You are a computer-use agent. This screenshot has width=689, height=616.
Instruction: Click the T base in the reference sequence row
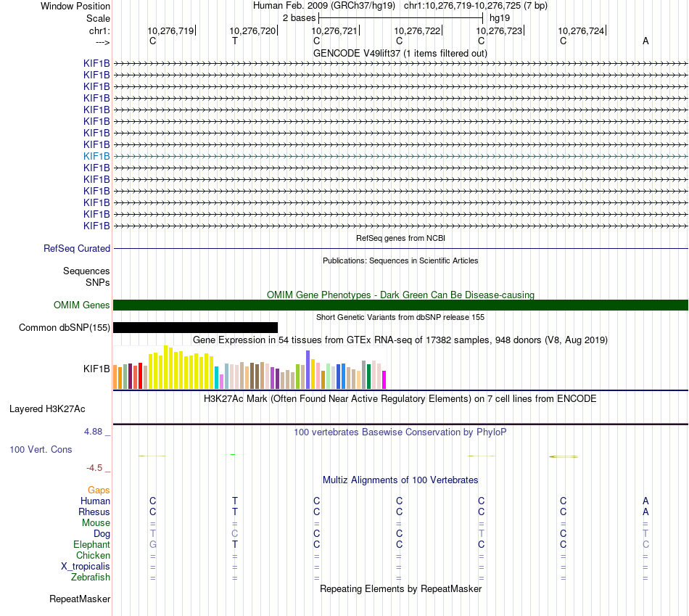(x=235, y=41)
